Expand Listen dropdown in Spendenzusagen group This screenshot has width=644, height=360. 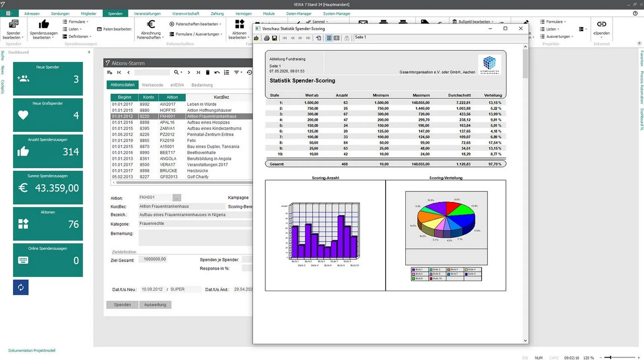(x=72, y=29)
